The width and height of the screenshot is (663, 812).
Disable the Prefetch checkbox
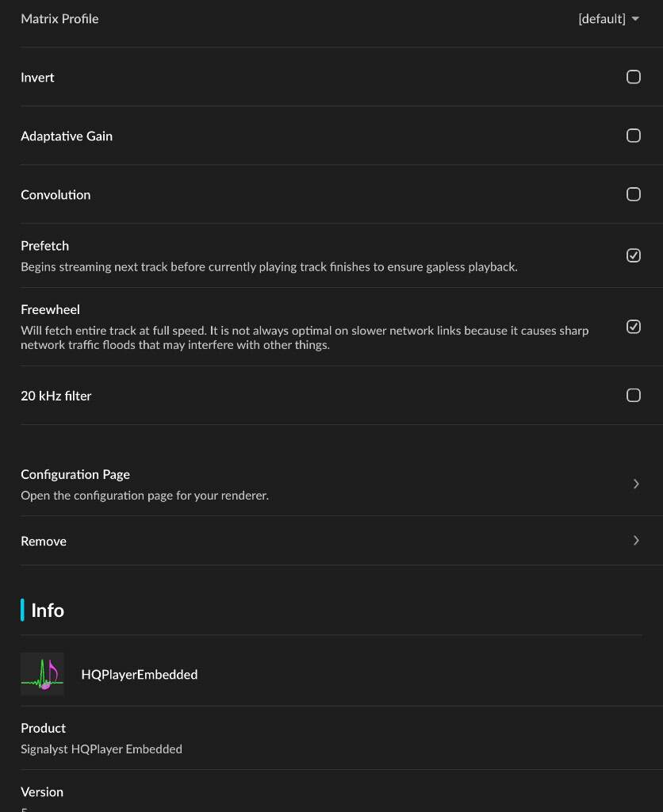click(x=634, y=255)
